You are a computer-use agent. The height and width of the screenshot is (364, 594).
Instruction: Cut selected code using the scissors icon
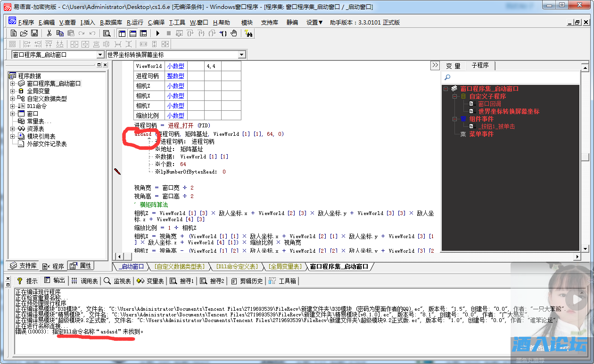click(x=49, y=33)
